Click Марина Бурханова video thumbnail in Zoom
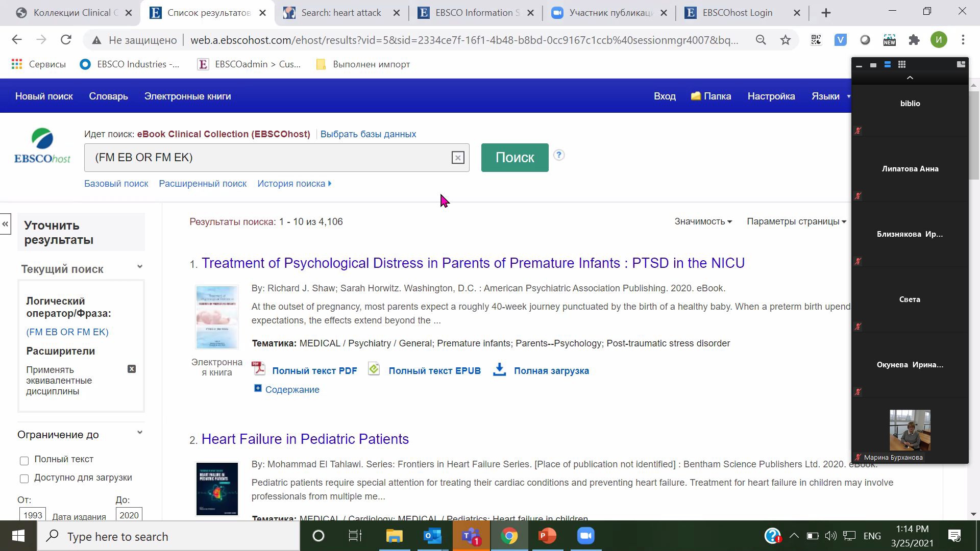 pos(910,430)
